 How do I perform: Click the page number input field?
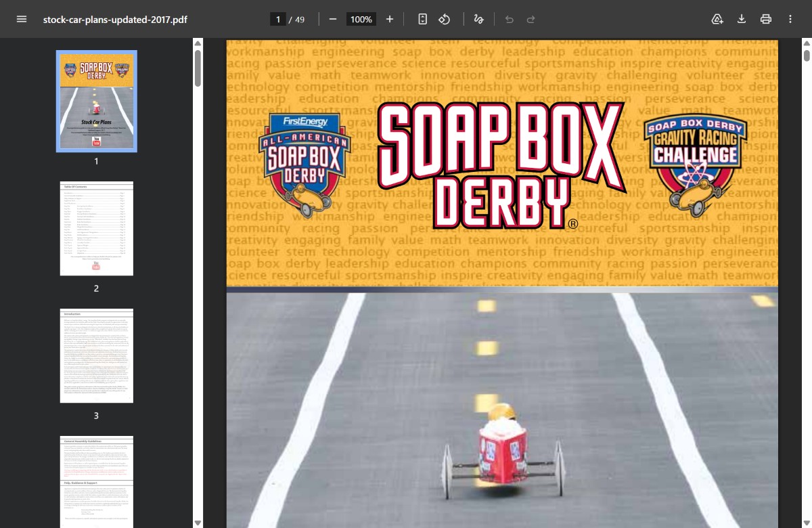277,20
